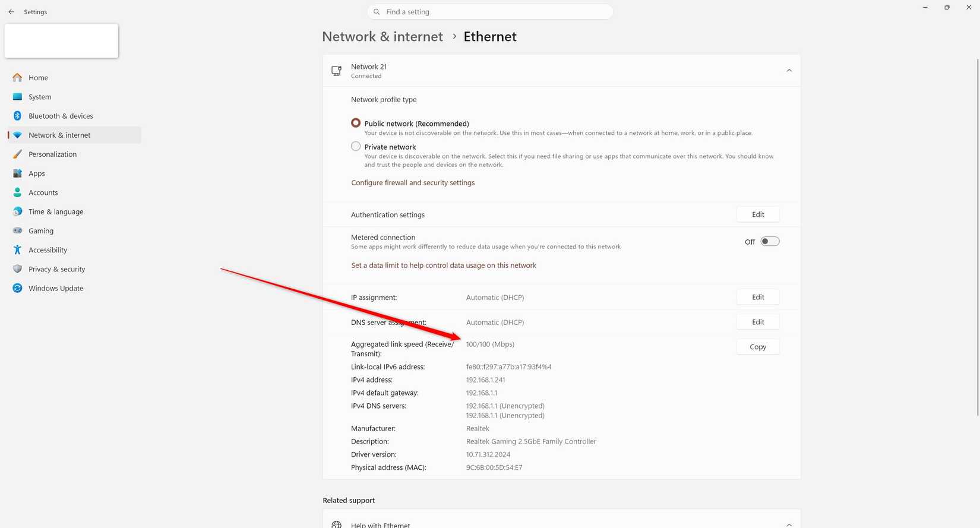Open Personalization from the sidebar icon
This screenshot has height=528, width=980.
tap(17, 154)
